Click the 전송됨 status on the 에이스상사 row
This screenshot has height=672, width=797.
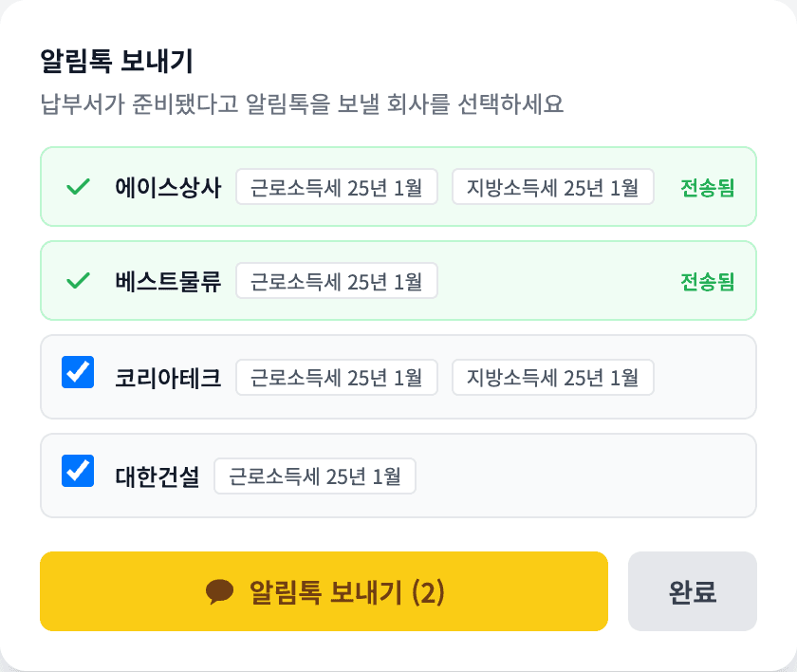(x=707, y=187)
